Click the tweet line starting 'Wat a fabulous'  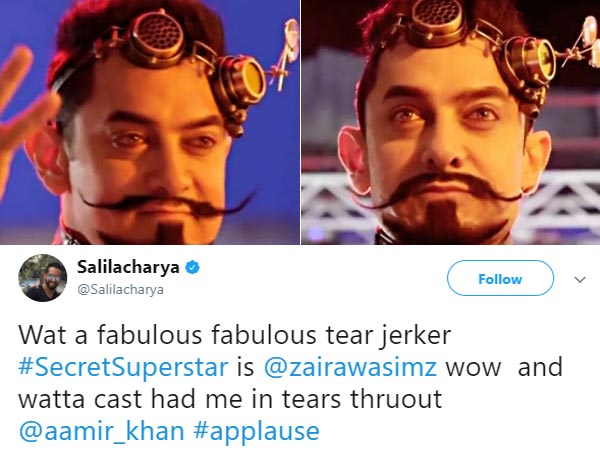(235, 336)
